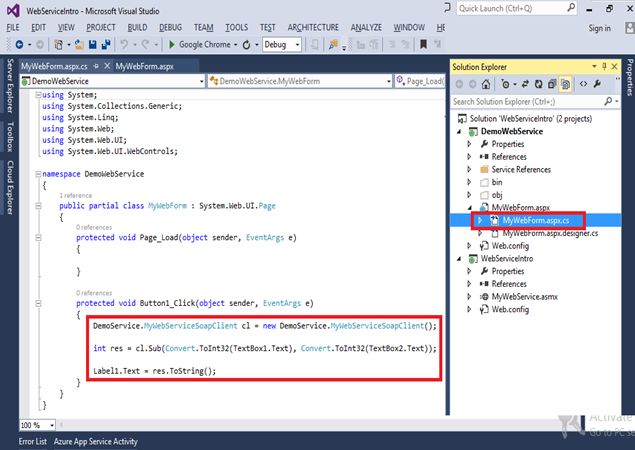The width and height of the screenshot is (635, 450).
Task: Open Properties wrench icon in Solution Explorer
Action: click(x=597, y=84)
